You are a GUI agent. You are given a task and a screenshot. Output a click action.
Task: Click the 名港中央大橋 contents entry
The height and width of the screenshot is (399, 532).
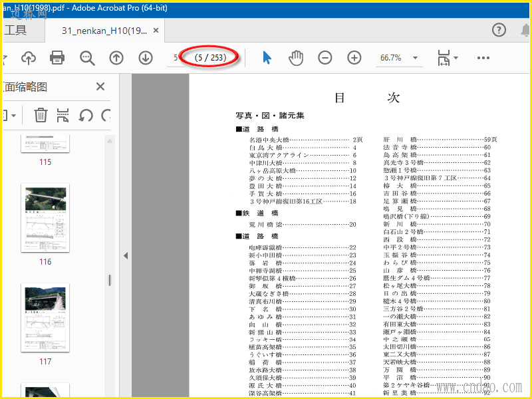pos(306,140)
